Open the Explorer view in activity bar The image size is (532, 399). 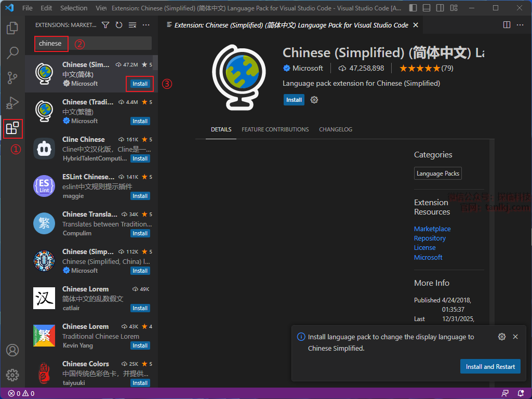point(12,29)
